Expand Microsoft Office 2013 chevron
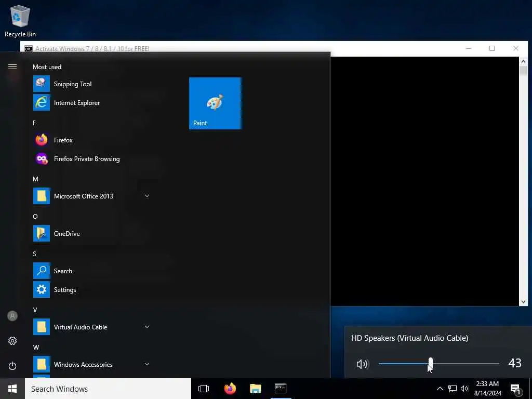532x399 pixels. point(147,196)
